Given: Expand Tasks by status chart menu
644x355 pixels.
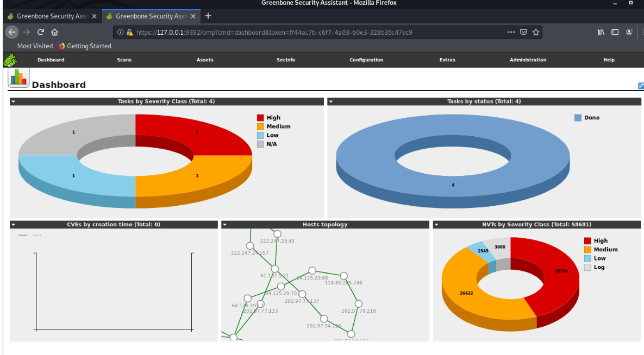Looking at the screenshot, I should click(330, 102).
